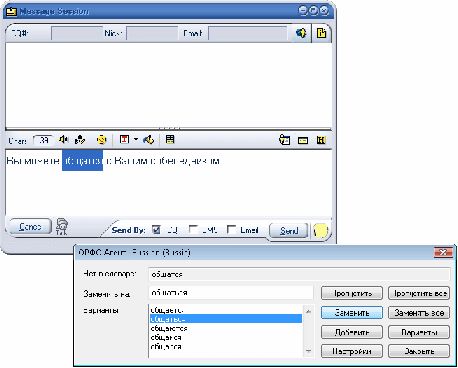Open the smiley emoticon picker
458x368 pixels.
tap(102, 140)
